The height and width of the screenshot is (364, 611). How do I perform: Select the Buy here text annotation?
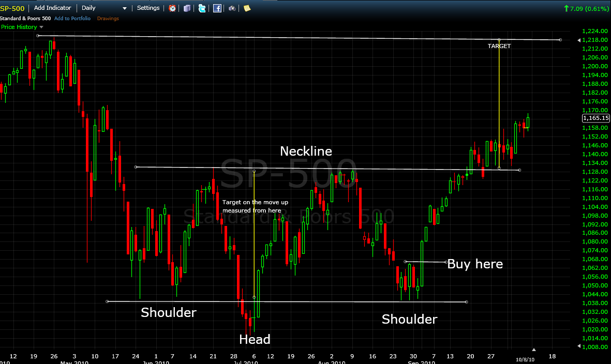(475, 264)
